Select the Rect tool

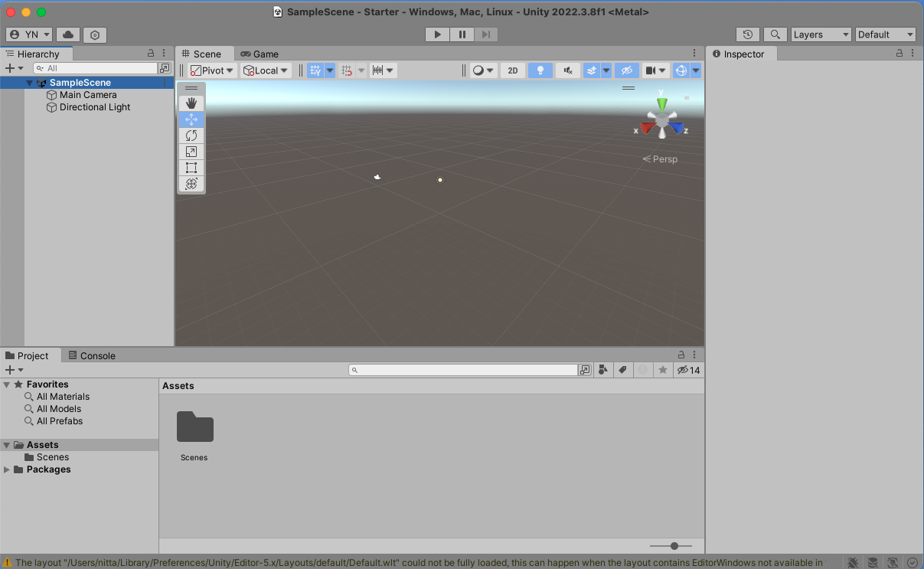click(x=191, y=168)
